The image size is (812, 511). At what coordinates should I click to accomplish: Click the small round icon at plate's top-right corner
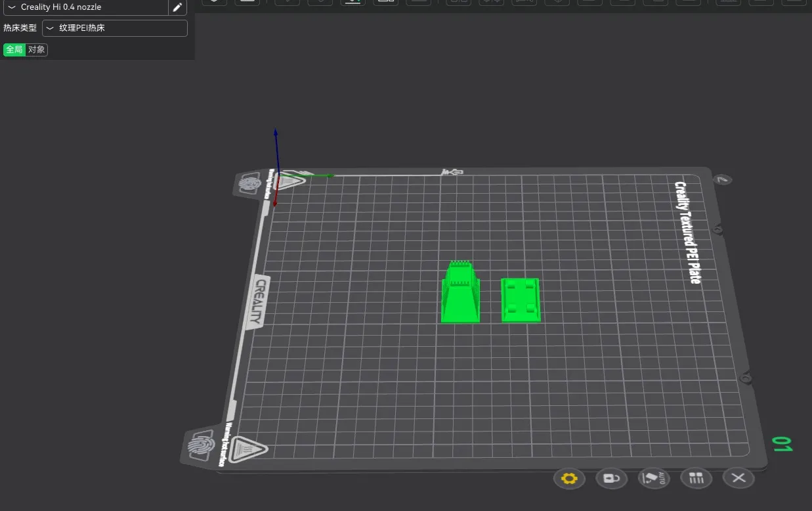coord(723,180)
